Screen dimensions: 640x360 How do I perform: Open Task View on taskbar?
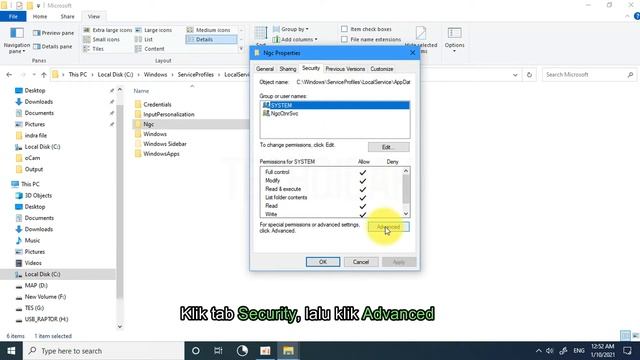pyautogui.click(x=218, y=351)
